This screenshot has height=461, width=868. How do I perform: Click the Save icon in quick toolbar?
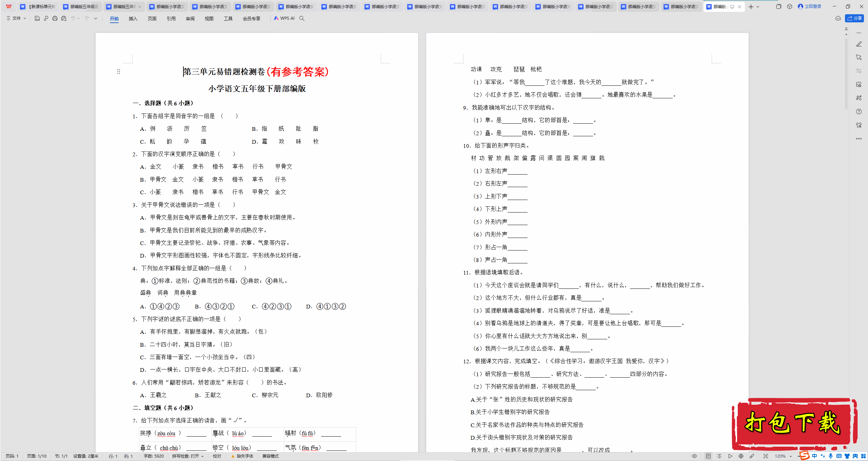pyautogui.click(x=37, y=18)
